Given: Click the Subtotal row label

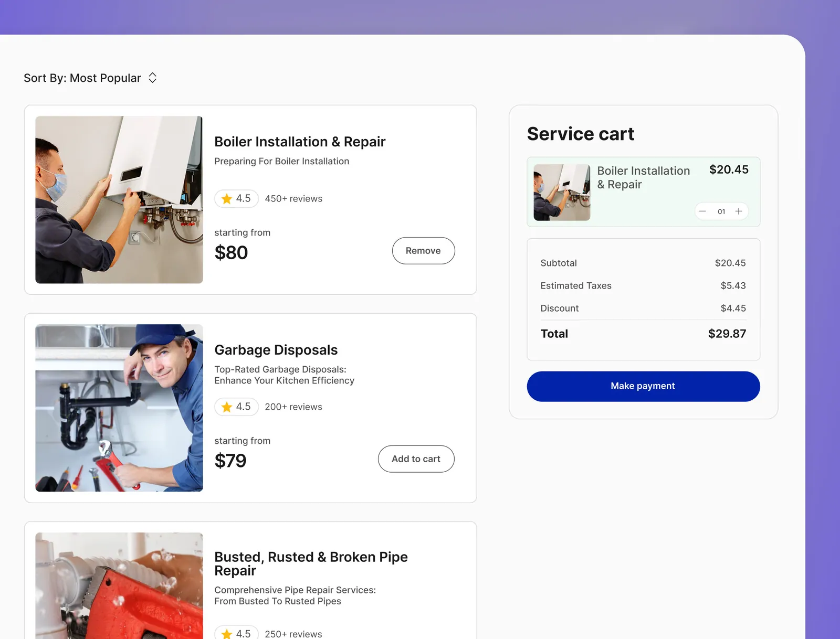Looking at the screenshot, I should pos(559,263).
